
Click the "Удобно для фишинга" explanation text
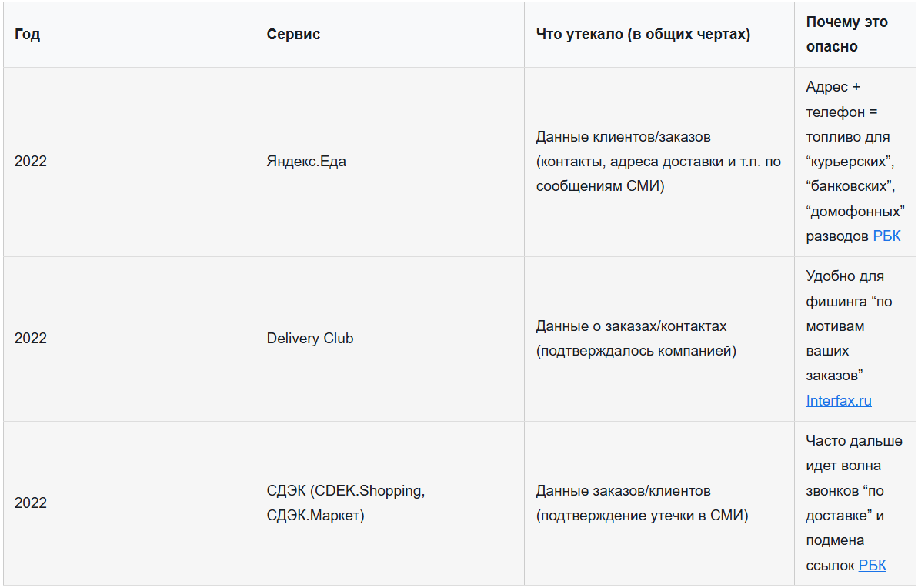[x=845, y=288]
